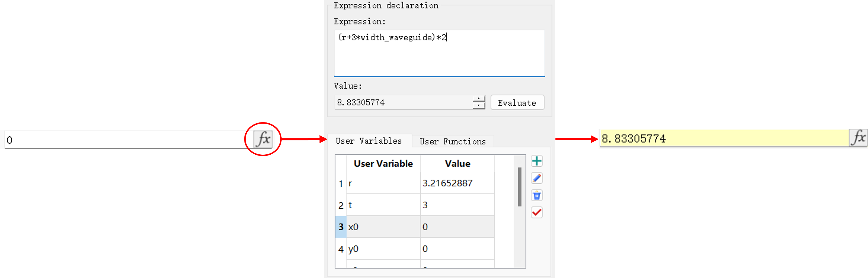Select the variable t row
The width and height of the screenshot is (868, 278).
click(383, 205)
